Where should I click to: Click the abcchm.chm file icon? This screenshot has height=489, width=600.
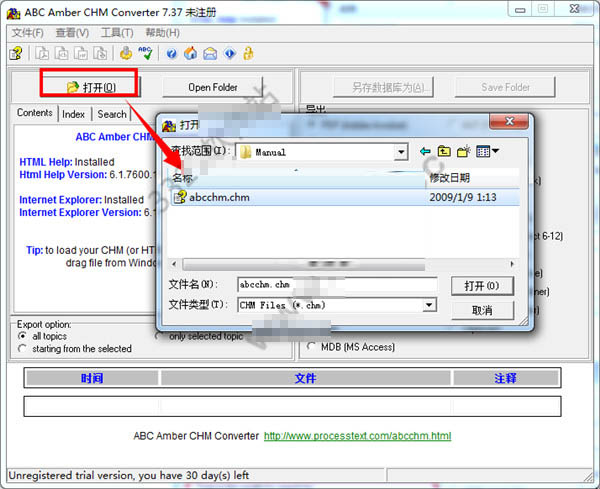pyautogui.click(x=180, y=197)
